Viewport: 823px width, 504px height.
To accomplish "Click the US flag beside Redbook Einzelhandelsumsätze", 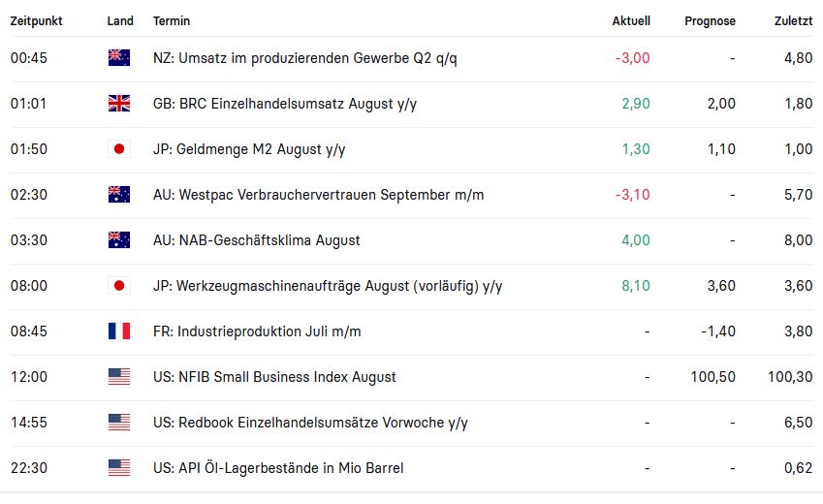I will tap(118, 423).
